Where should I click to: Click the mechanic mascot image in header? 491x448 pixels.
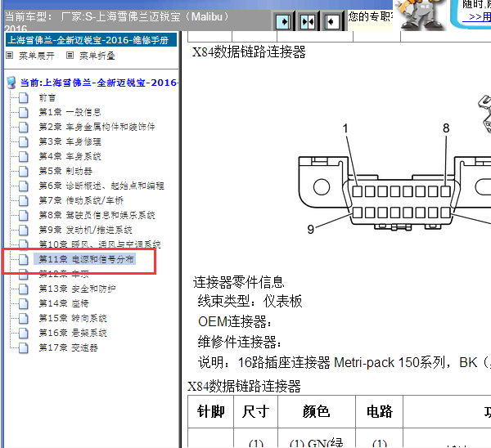[x=421, y=15]
